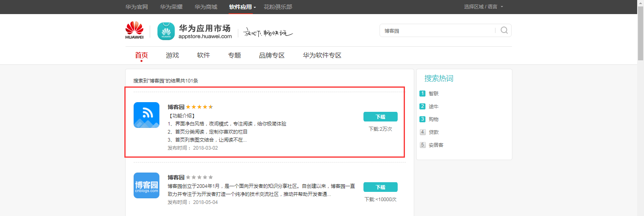Select the 华为软件专区 tab
Viewport: 644px width, 216px height.
(322, 55)
